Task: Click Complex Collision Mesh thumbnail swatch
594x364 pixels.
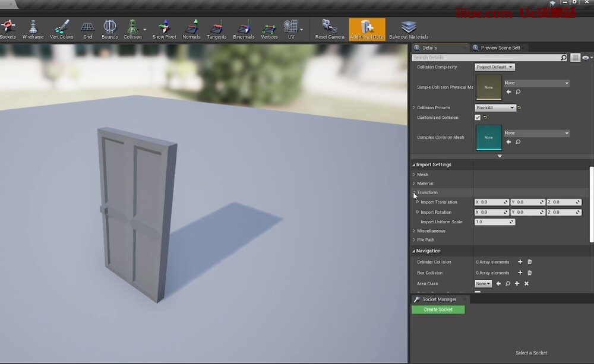Action: pos(488,137)
